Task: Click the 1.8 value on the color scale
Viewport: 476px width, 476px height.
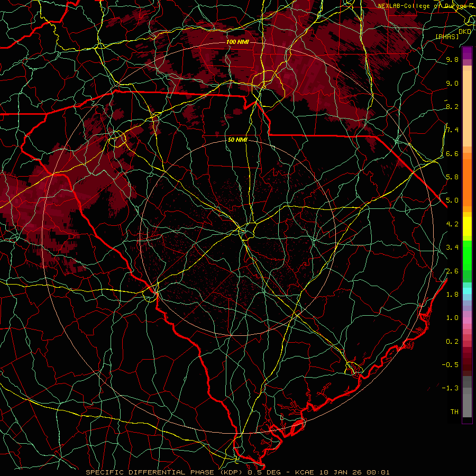Action: pyautogui.click(x=452, y=295)
